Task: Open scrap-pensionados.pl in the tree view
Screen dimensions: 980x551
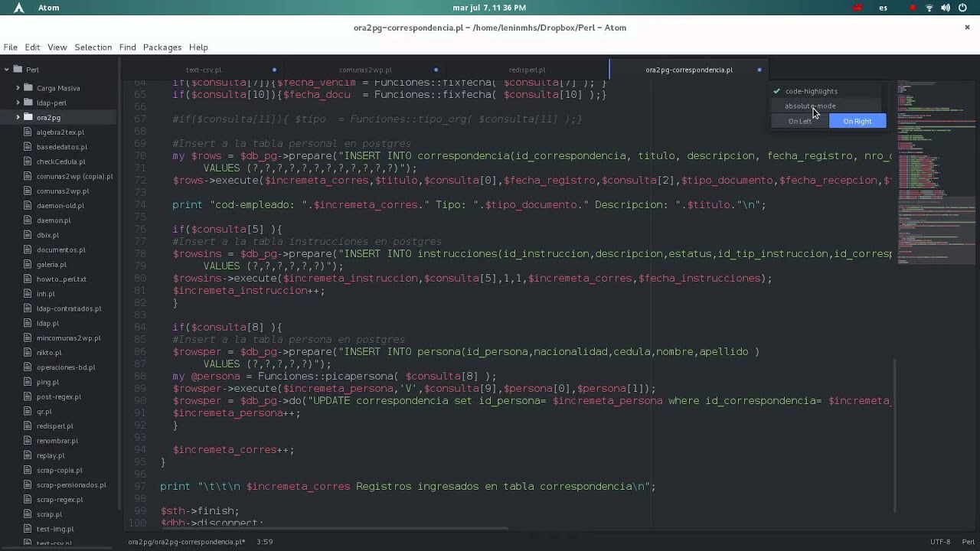Action: tap(71, 485)
